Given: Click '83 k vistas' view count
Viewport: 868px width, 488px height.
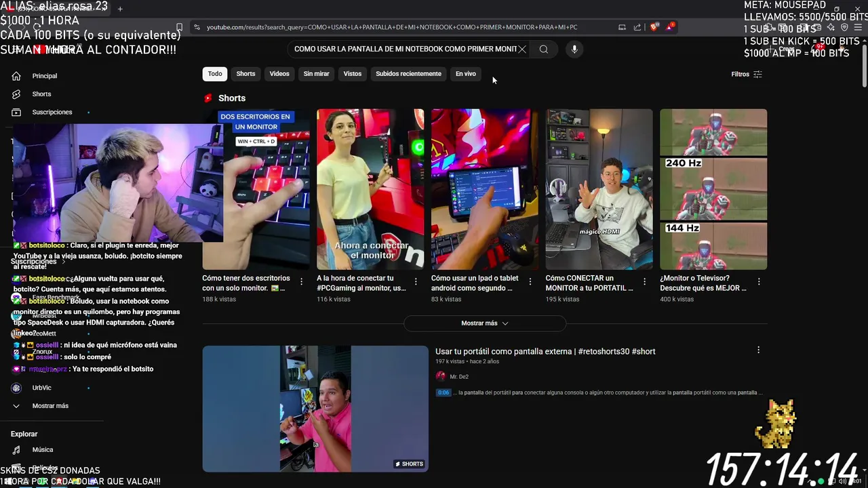Looking at the screenshot, I should 446,299.
